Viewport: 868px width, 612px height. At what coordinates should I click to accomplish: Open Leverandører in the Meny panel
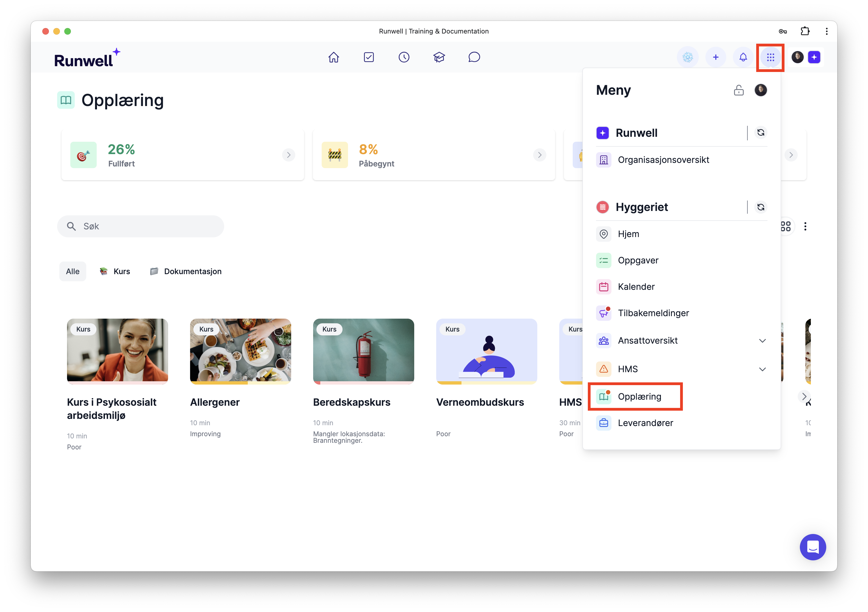[x=681, y=423]
